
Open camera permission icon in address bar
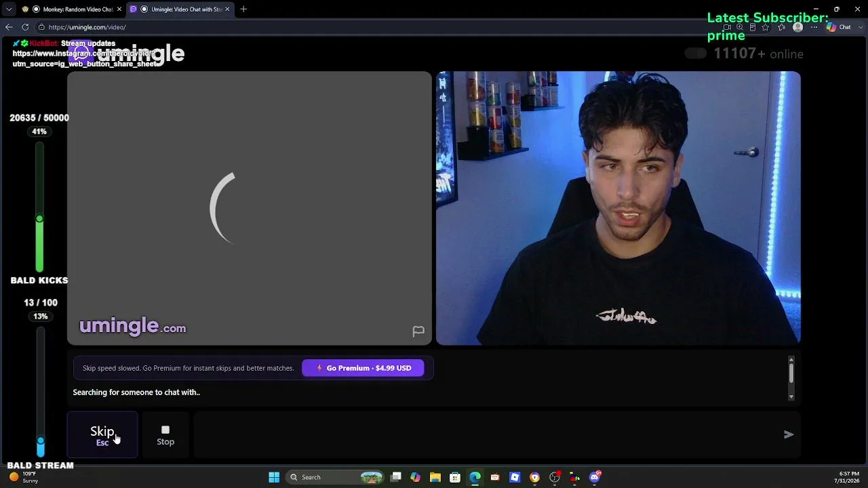tap(727, 27)
